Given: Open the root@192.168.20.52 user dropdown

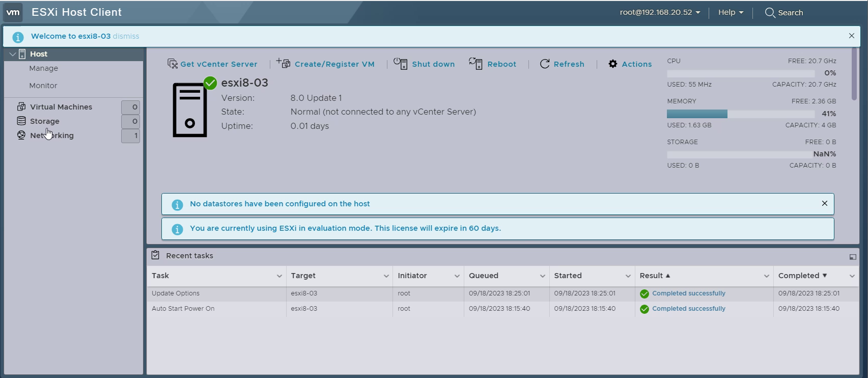Looking at the screenshot, I should point(660,12).
